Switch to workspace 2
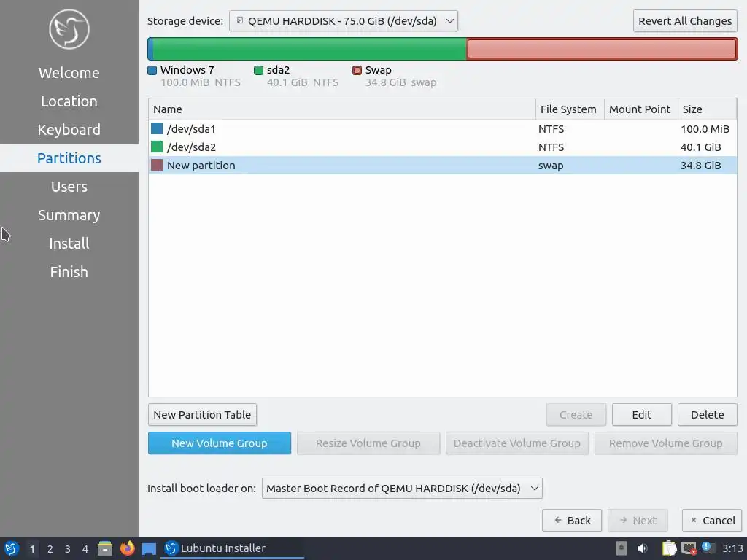 pyautogui.click(x=50, y=549)
